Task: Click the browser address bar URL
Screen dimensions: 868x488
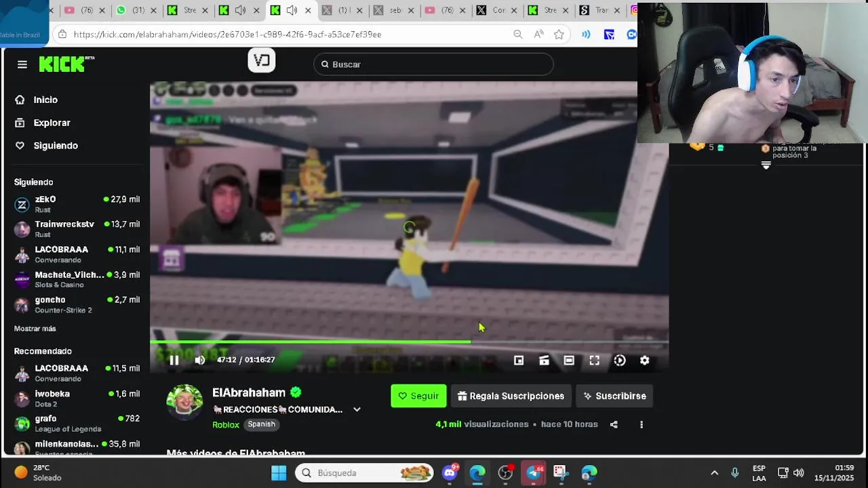Action: point(228,35)
